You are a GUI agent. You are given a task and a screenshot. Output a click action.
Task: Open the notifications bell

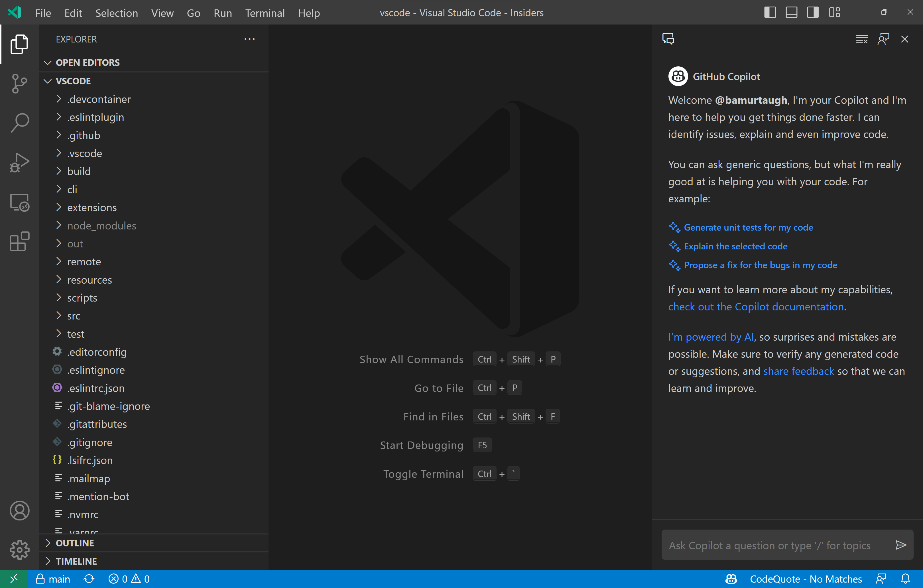[906, 578]
